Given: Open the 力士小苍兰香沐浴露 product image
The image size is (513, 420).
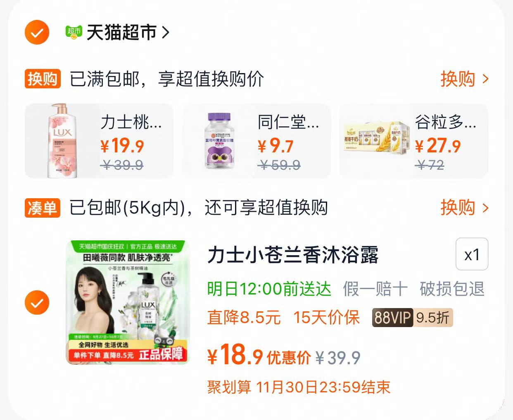Looking at the screenshot, I should (x=128, y=302).
